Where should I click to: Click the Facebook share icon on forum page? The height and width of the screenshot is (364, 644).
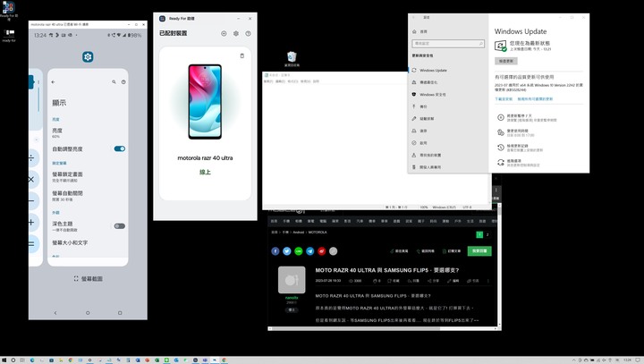275,251
